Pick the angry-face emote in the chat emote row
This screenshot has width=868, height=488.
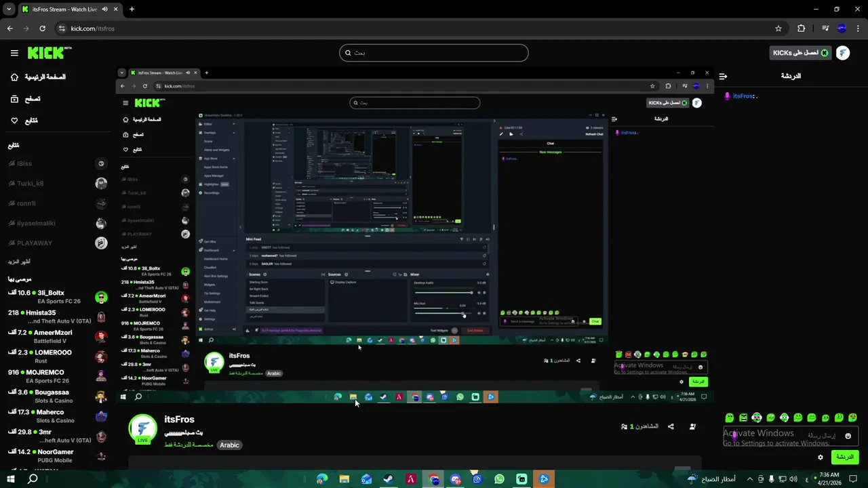click(743, 418)
